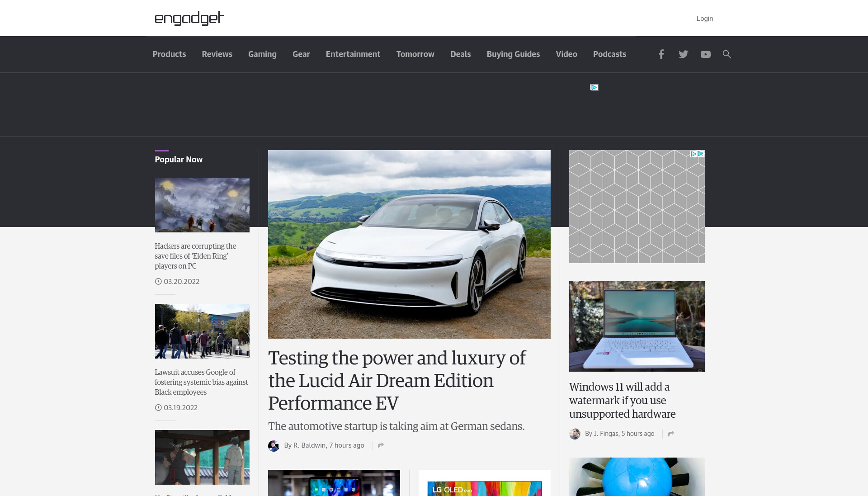
Task: Share the Lucid Air article via arrow icon
Action: click(x=381, y=445)
